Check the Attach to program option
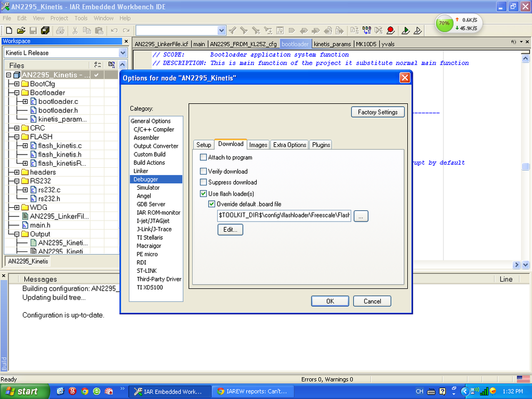Viewport: 532px width, 399px height. (x=203, y=157)
